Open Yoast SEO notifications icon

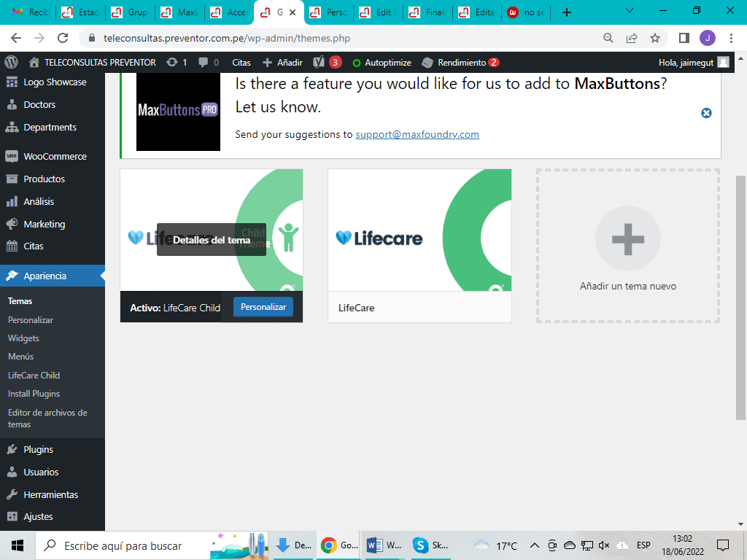click(x=328, y=63)
